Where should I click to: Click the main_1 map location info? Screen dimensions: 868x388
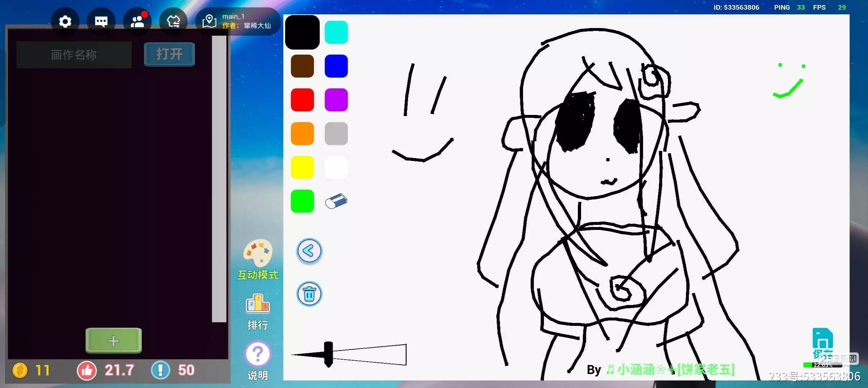[x=237, y=22]
